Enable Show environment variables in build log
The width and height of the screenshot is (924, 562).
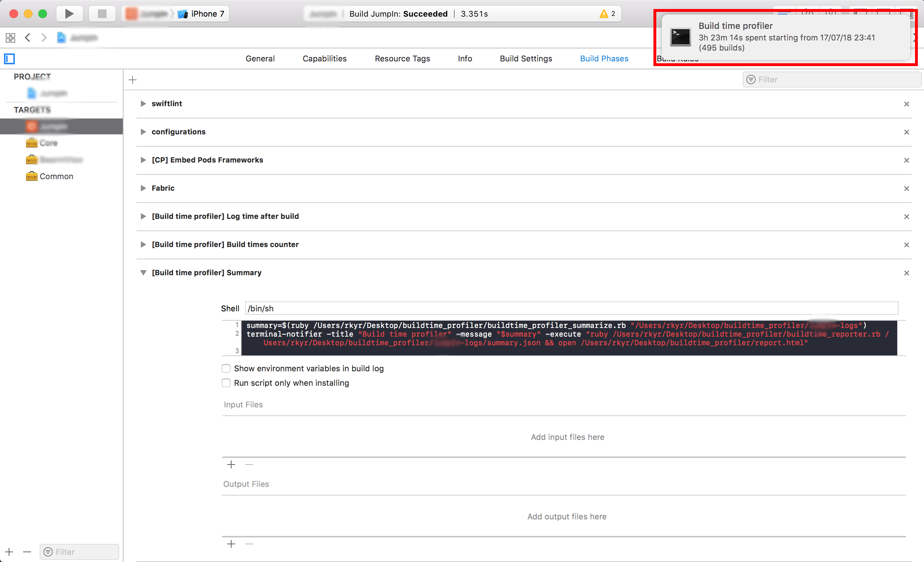[x=226, y=368]
